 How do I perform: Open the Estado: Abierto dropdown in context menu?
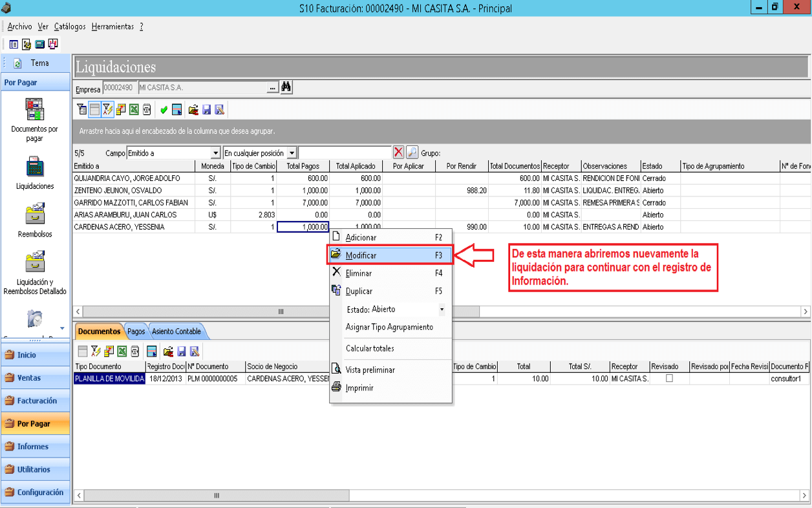click(442, 310)
